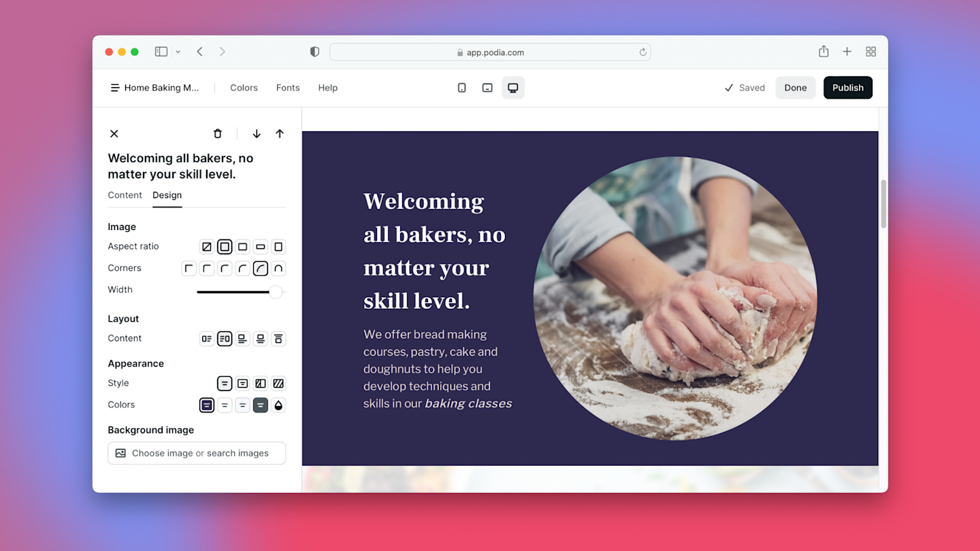This screenshot has width=980, height=551.
Task: Switch to mobile preview
Action: point(461,88)
